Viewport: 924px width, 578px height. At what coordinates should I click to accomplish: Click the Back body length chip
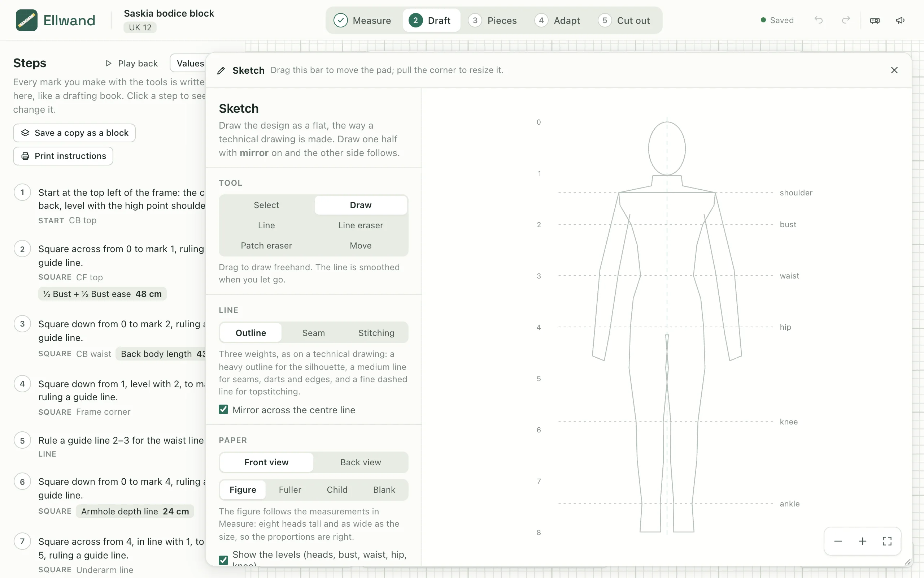(161, 354)
